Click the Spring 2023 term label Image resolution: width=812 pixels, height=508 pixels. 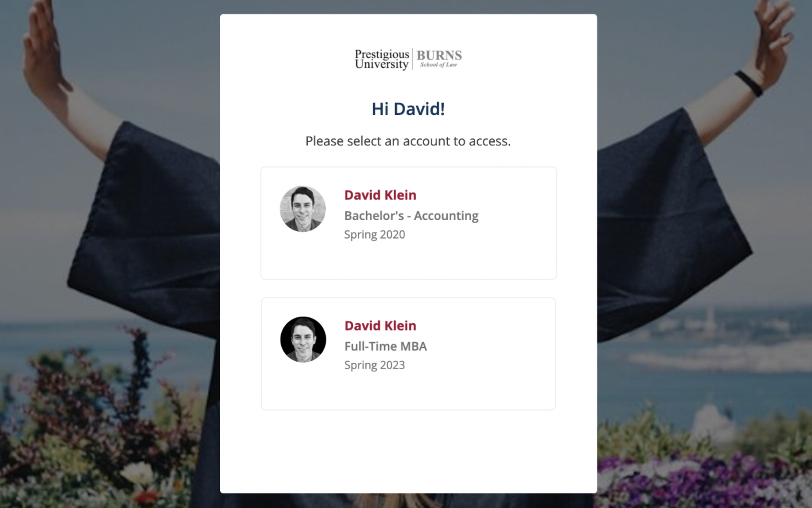click(x=374, y=365)
